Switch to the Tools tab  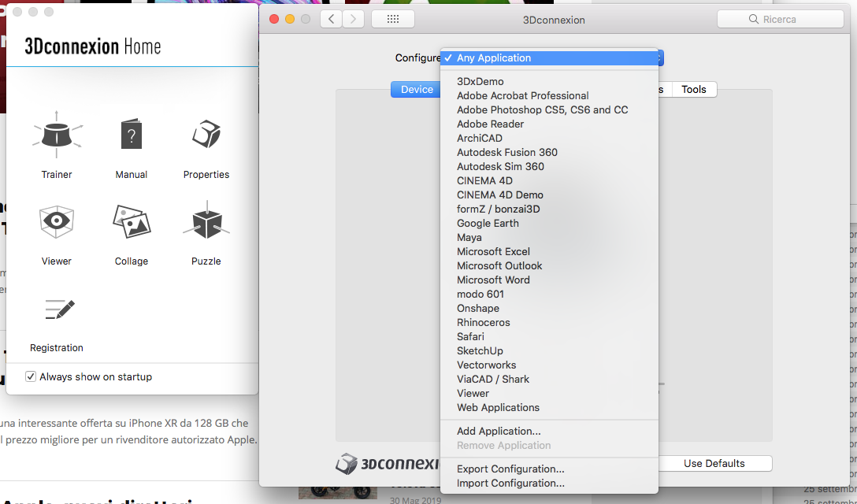[694, 90]
